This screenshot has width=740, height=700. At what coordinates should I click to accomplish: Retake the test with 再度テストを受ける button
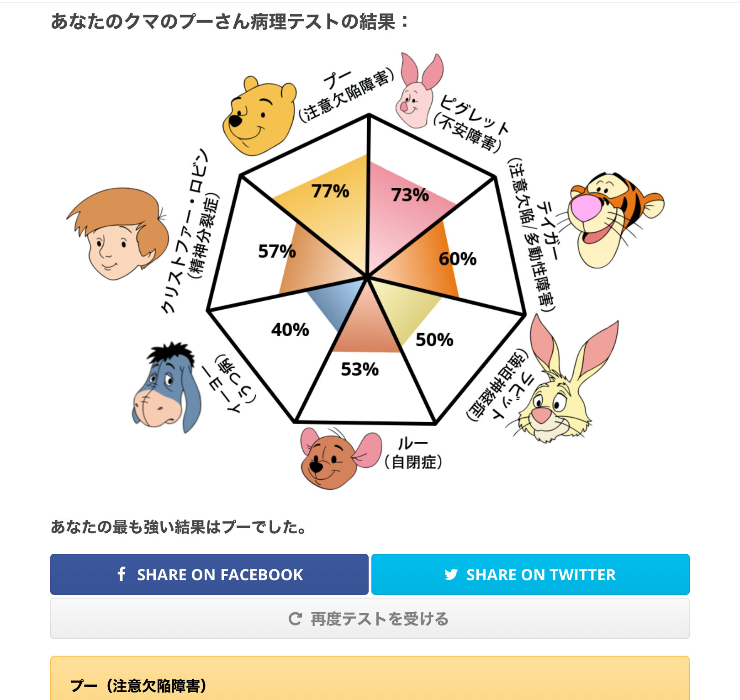[x=370, y=619]
